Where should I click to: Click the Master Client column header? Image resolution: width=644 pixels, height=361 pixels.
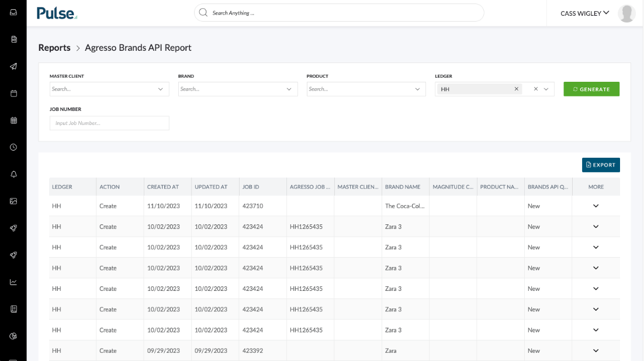358,187
